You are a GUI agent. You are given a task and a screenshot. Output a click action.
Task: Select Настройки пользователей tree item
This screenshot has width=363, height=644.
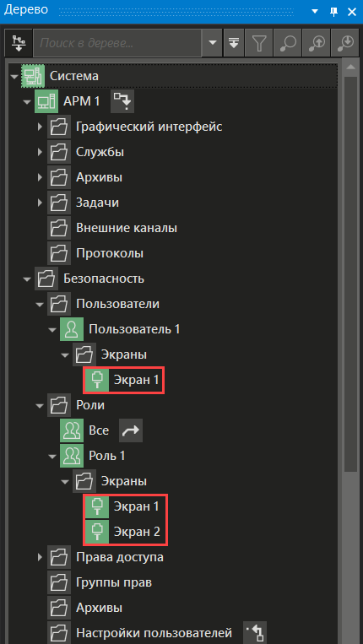154,633
